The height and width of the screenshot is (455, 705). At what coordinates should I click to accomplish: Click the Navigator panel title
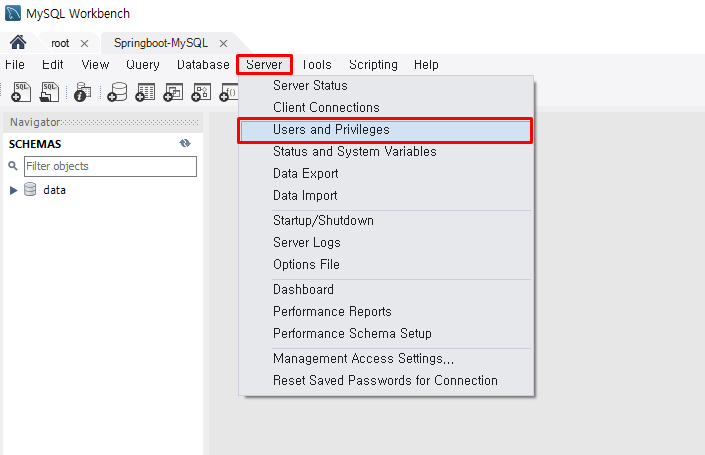tap(35, 122)
